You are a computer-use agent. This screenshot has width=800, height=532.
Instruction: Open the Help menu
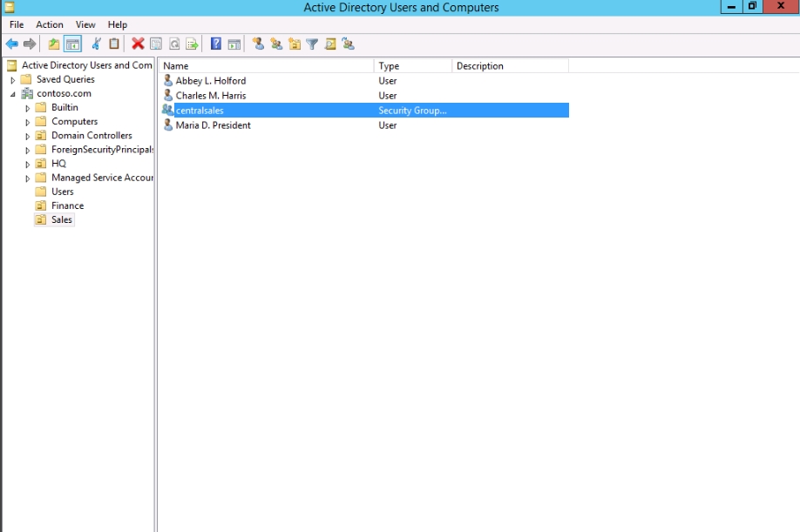coord(118,24)
